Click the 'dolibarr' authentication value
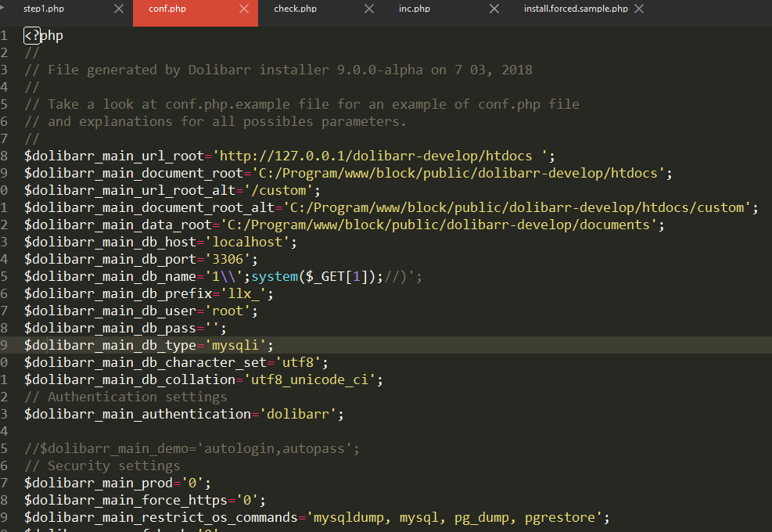The image size is (772, 532). coord(298,415)
